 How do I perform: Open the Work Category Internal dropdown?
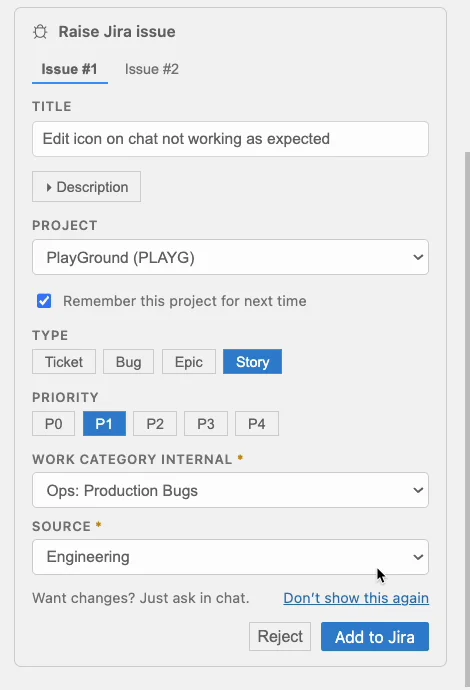[x=230, y=490]
